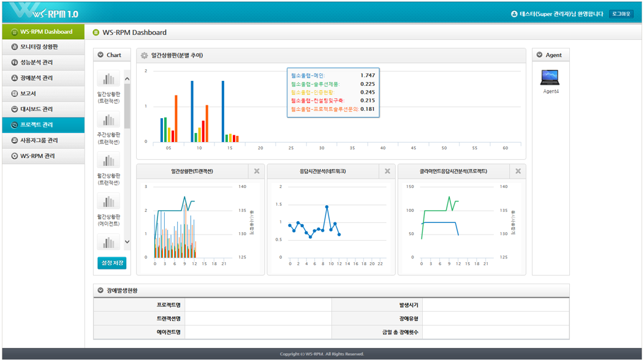Click the Agent4 laptop icon
The width and height of the screenshot is (644, 362).
pyautogui.click(x=550, y=78)
